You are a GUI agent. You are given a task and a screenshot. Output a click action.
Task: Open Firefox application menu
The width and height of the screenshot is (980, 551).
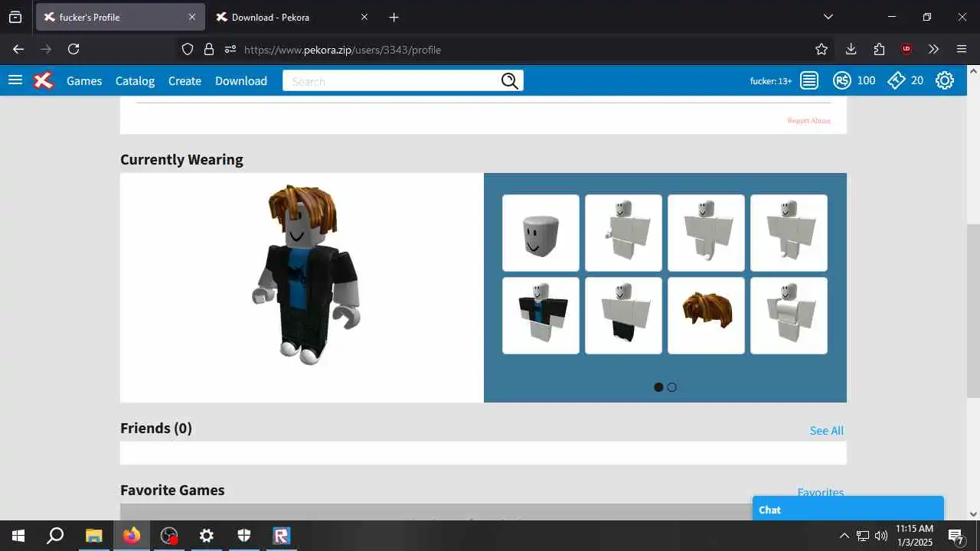962,49
